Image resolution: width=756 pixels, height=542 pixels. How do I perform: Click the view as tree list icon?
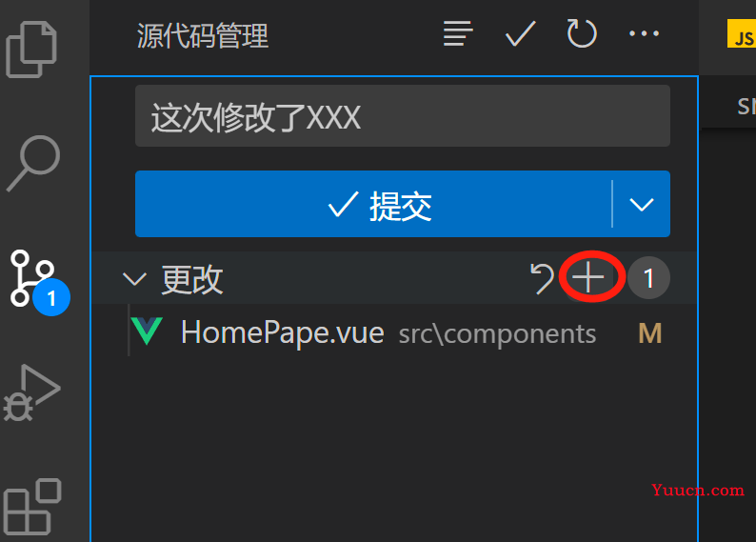coord(458,33)
